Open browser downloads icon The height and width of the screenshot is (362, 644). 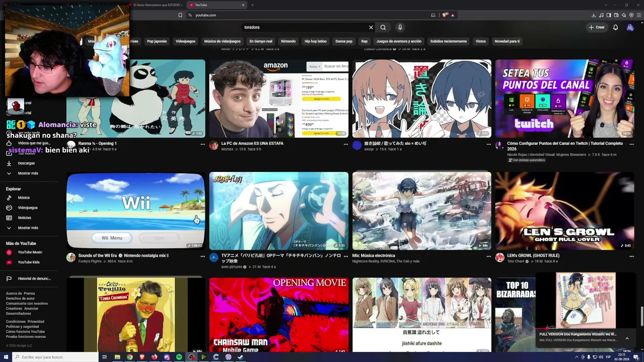point(594,15)
